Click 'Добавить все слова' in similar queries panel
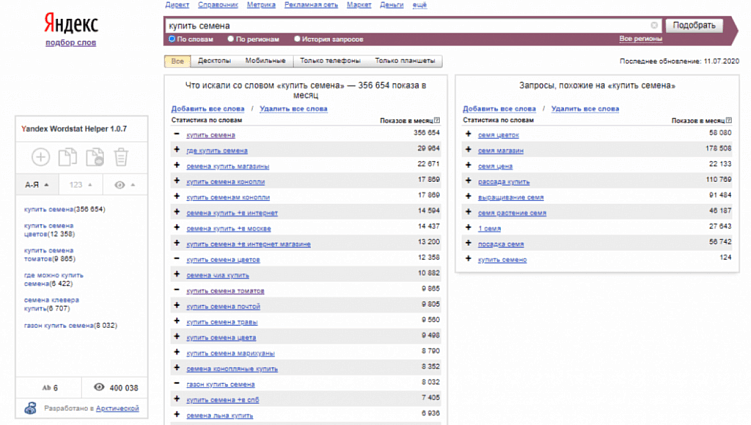Viewport: 751px width, 425px height. 499,109
